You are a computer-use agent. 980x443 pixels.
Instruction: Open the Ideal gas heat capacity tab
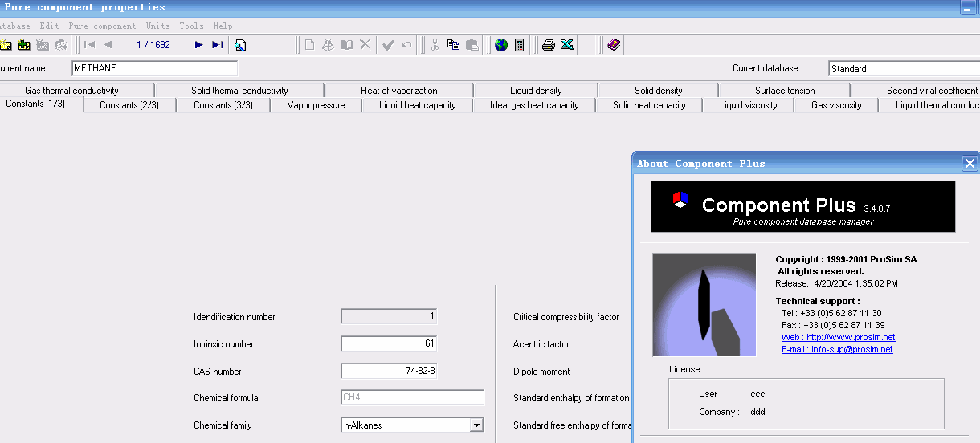[534, 105]
